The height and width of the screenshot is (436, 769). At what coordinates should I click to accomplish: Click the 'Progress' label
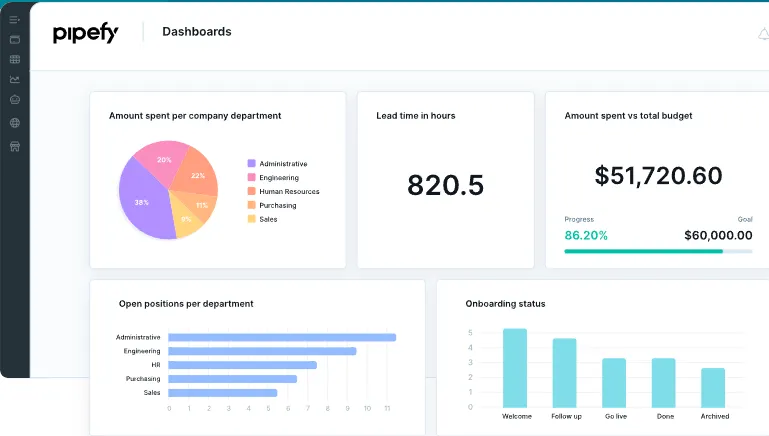[x=579, y=219]
